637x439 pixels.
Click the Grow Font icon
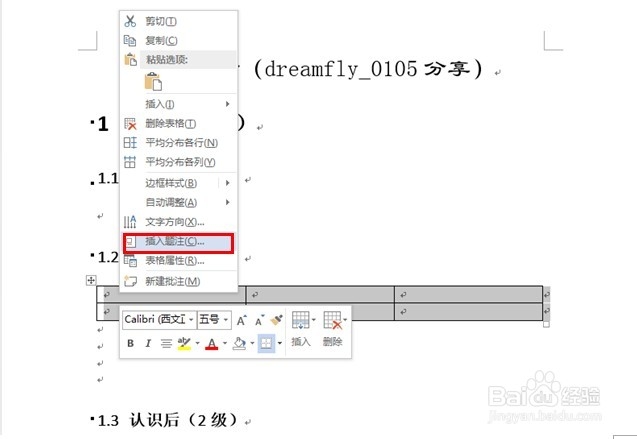(242, 320)
